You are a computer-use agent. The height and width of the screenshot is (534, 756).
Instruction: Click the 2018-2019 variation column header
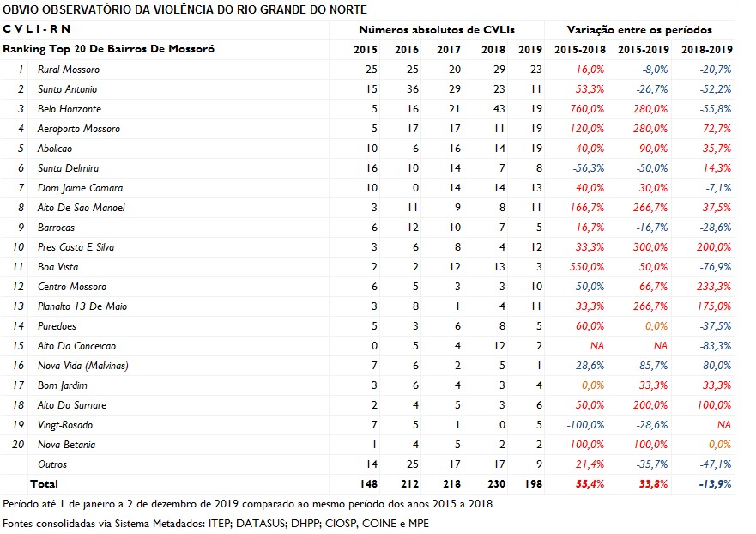[x=707, y=50]
